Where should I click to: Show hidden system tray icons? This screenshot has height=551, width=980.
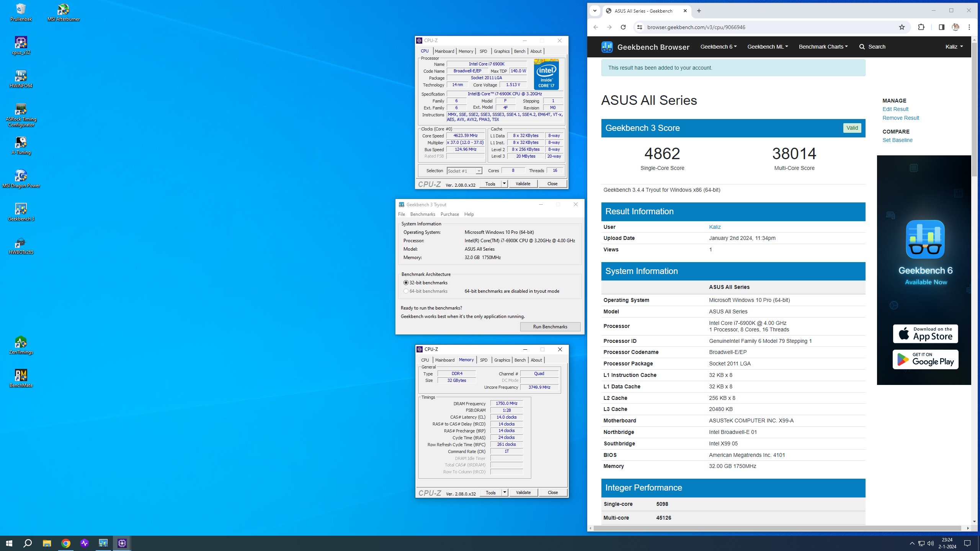(912, 543)
